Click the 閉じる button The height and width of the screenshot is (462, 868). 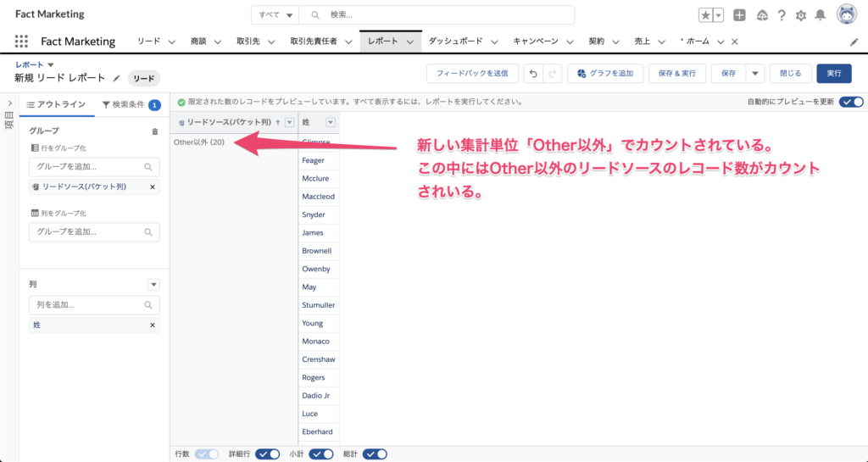[x=791, y=74]
